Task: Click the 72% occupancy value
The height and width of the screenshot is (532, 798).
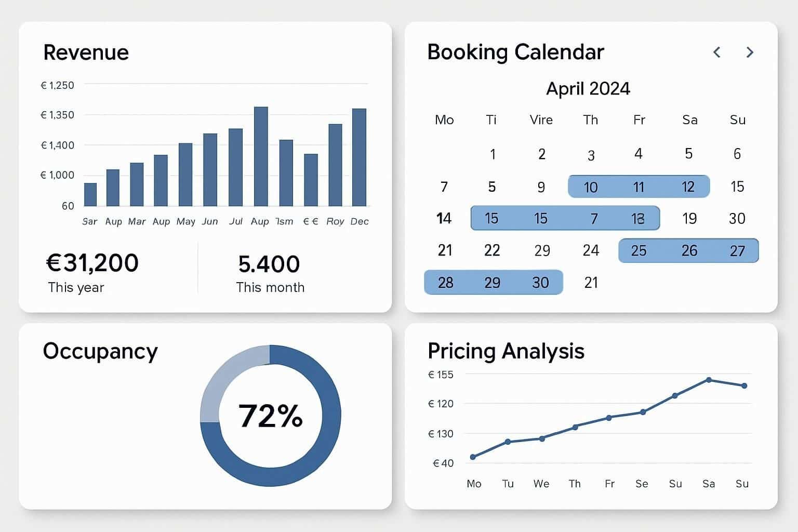Action: [x=270, y=416]
